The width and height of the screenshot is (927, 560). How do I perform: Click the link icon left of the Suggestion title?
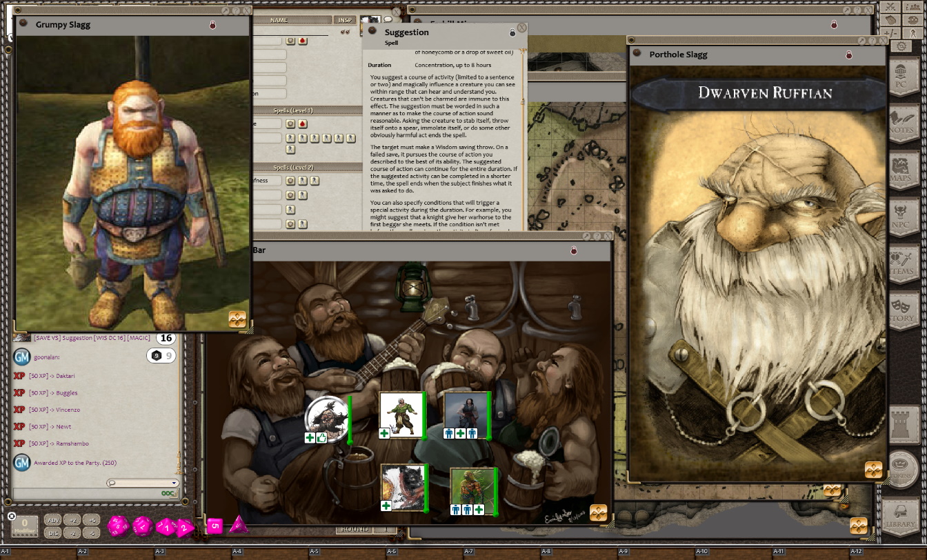pyautogui.click(x=372, y=32)
